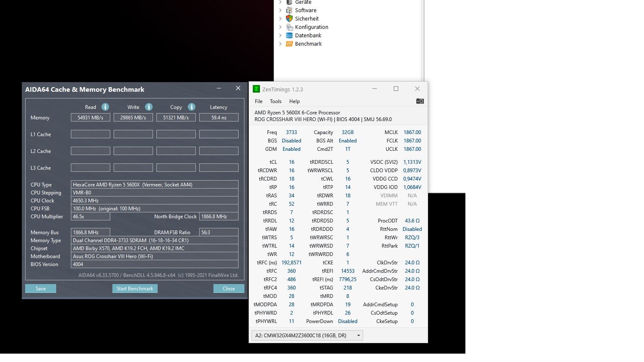Image resolution: width=644 pixels, height=362 pixels.
Task: Click VSOC (SVI2) value 1,1313V
Action: coord(412,162)
